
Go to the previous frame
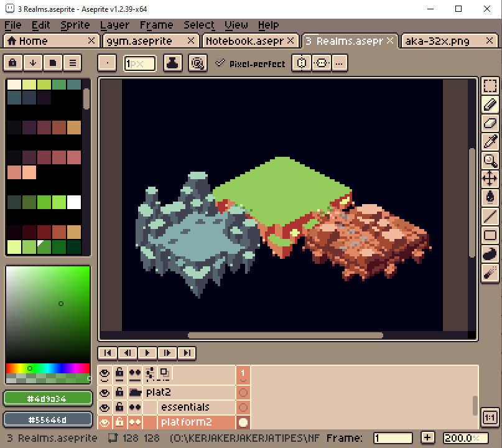pos(128,353)
